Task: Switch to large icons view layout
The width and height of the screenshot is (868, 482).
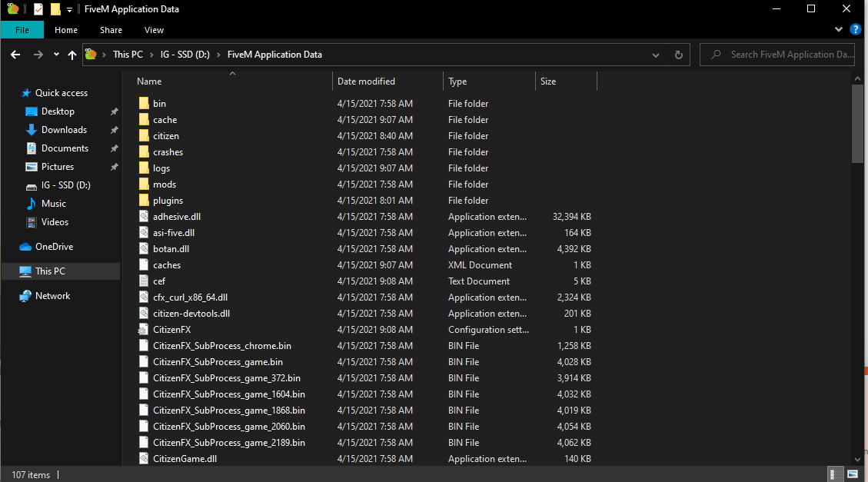Action: tap(853, 474)
